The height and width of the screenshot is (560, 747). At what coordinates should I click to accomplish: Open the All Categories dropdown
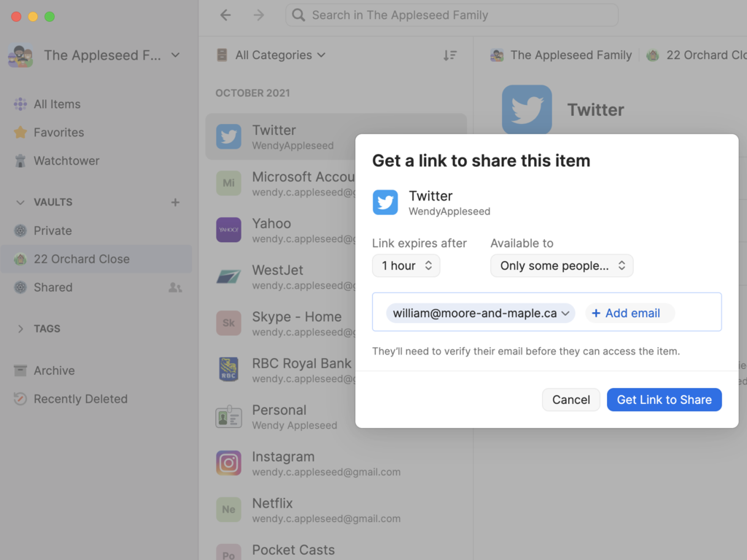280,55
